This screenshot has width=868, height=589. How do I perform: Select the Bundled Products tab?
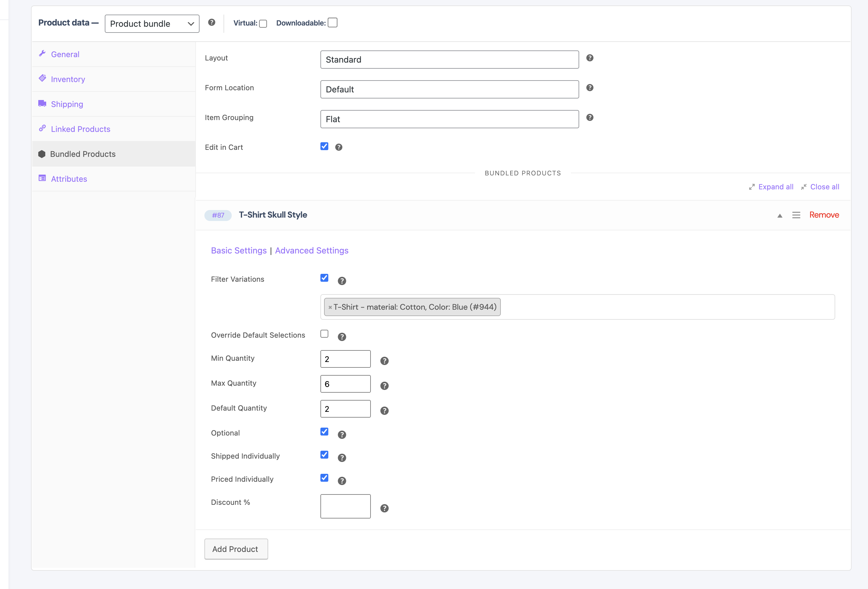point(114,154)
